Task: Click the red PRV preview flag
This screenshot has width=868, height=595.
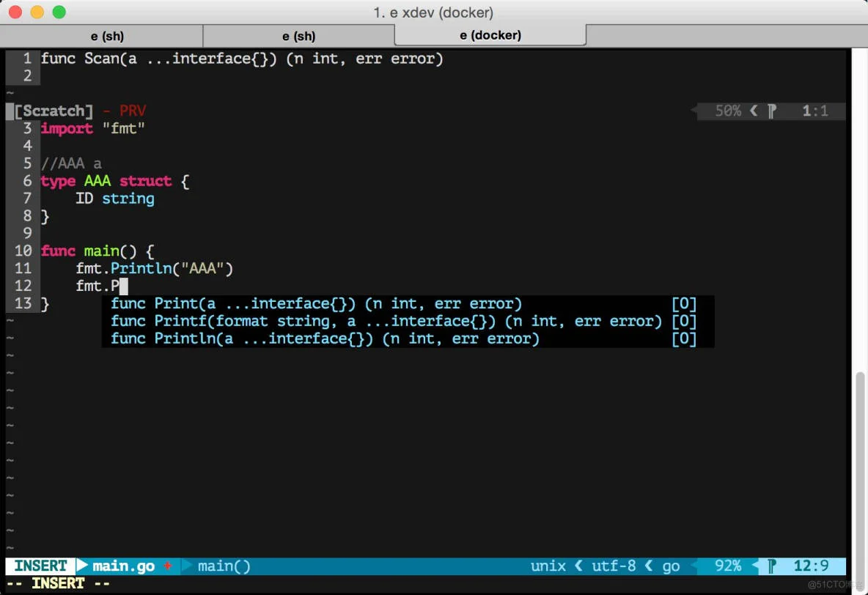Action: 133,111
